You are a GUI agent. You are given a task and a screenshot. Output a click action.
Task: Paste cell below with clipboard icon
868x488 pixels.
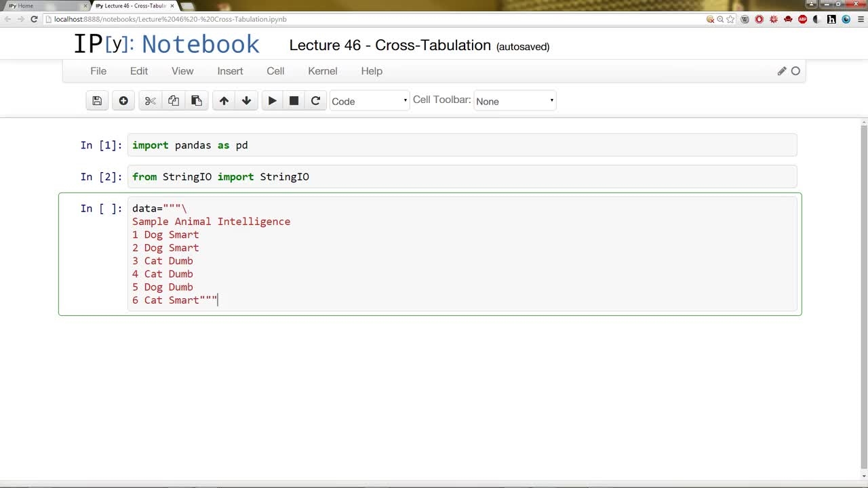click(x=197, y=101)
